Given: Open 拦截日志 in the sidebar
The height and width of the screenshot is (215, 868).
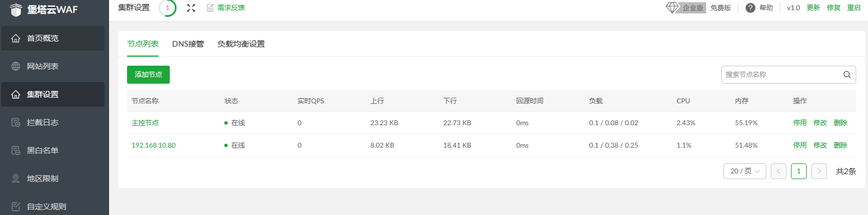Looking at the screenshot, I should click(52, 122).
